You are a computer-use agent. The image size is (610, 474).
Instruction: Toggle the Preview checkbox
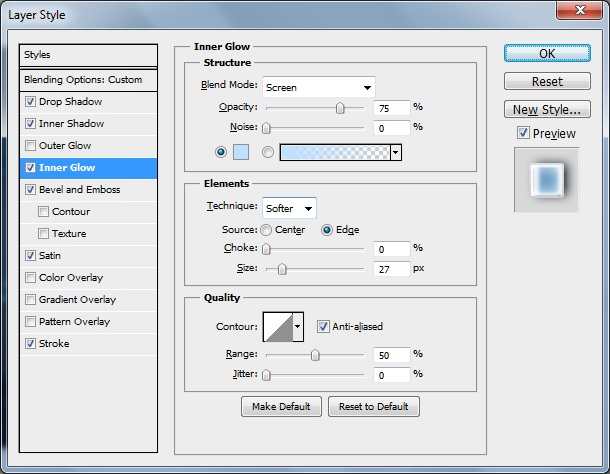(523, 133)
